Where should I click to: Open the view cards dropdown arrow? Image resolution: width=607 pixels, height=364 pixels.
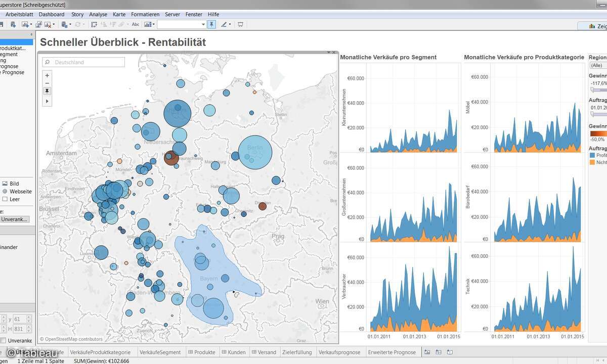click(x=154, y=24)
